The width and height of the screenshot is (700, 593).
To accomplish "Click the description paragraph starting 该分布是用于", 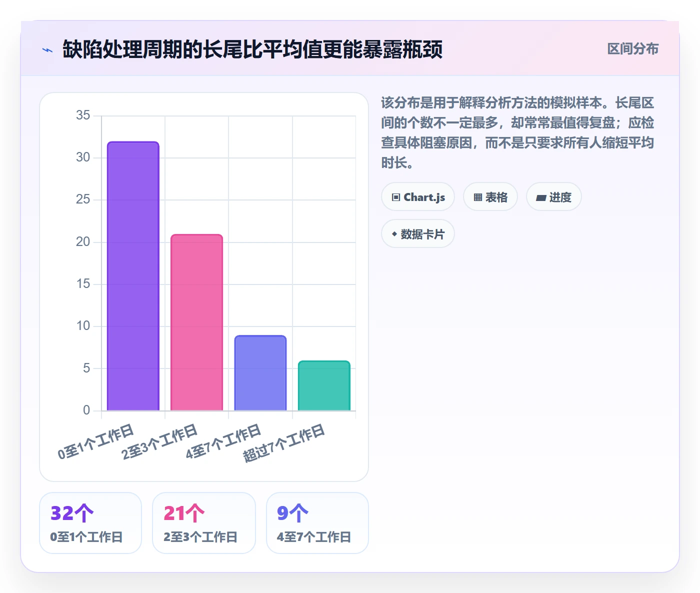I will (x=517, y=132).
